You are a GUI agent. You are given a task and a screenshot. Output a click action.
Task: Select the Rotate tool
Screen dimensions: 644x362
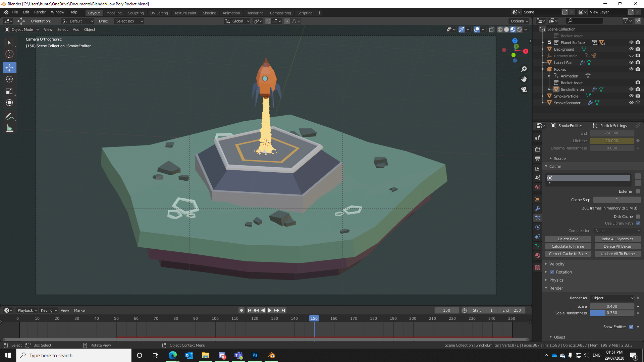9,79
